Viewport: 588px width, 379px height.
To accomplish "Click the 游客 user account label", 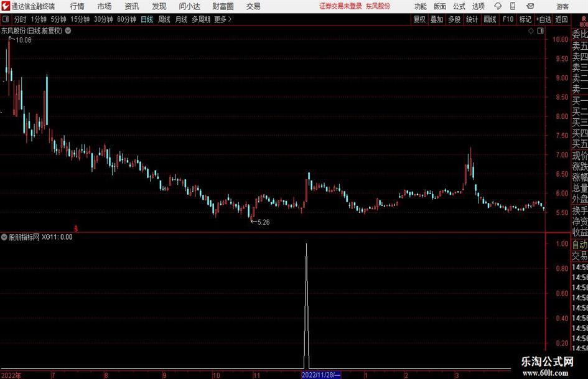I will pyautogui.click(x=562, y=6).
